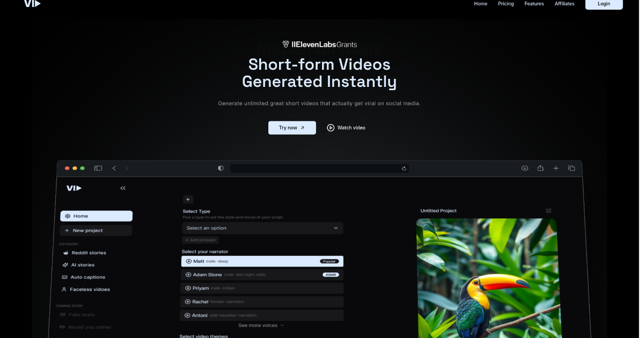Select Adam Stone as the narrator
This screenshot has height=338, width=644.
point(262,274)
